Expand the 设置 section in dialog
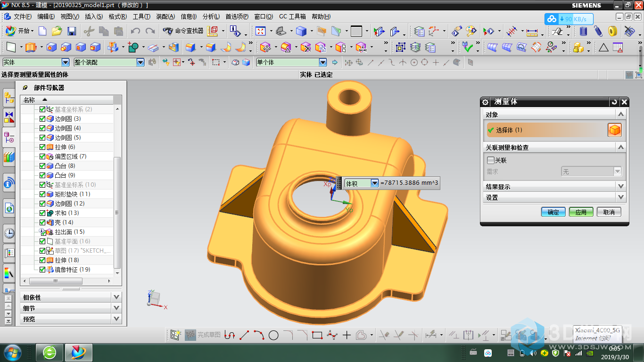 [x=621, y=197]
